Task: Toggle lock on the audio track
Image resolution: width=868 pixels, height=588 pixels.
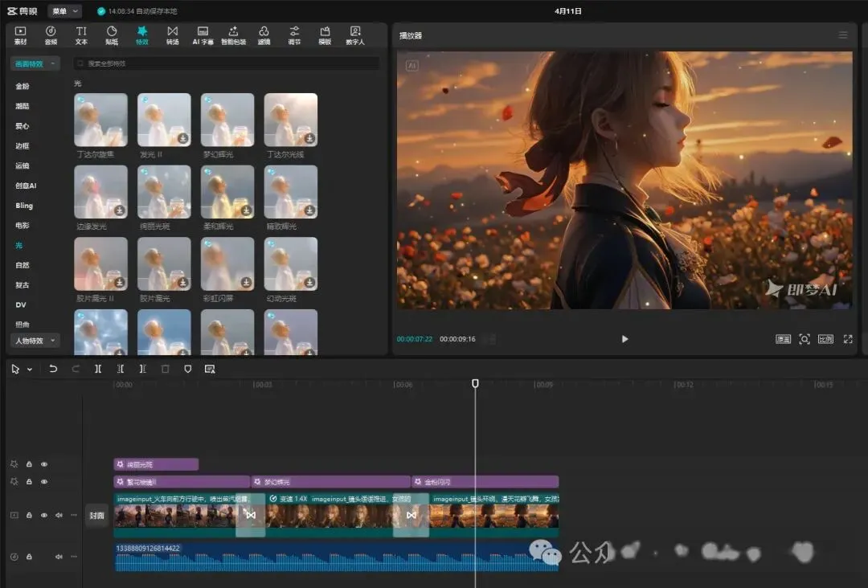Action: (29, 557)
